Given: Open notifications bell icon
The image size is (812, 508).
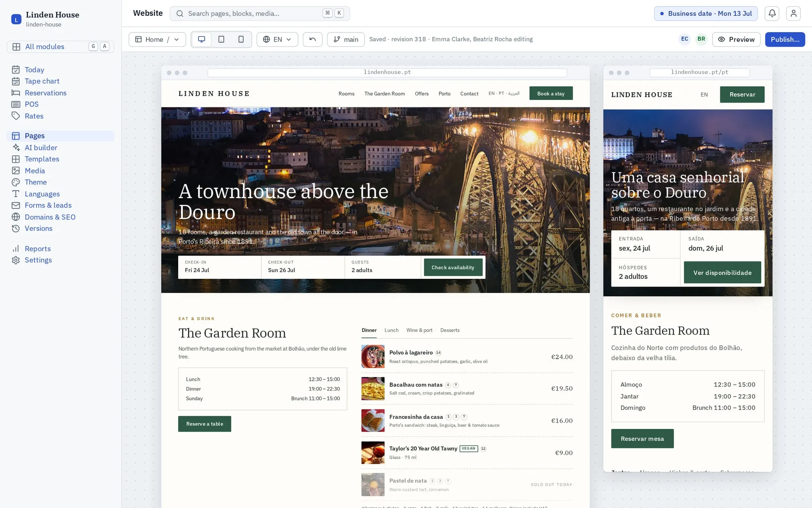Looking at the screenshot, I should point(772,13).
